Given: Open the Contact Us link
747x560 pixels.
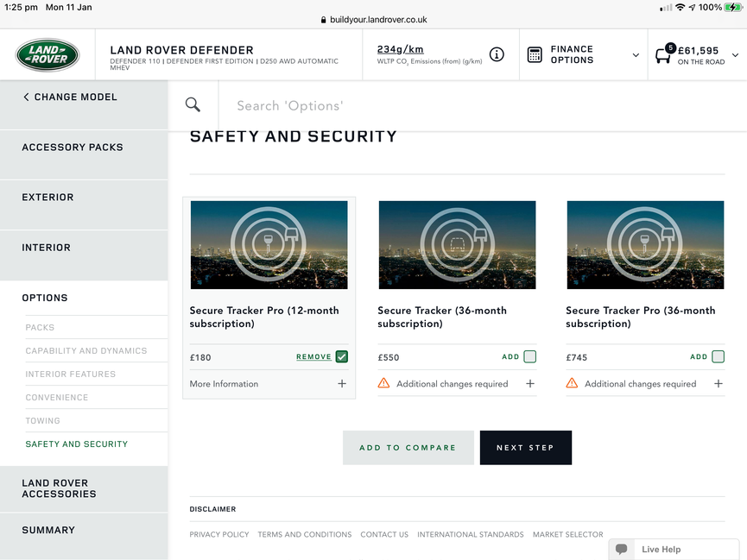Looking at the screenshot, I should click(384, 534).
